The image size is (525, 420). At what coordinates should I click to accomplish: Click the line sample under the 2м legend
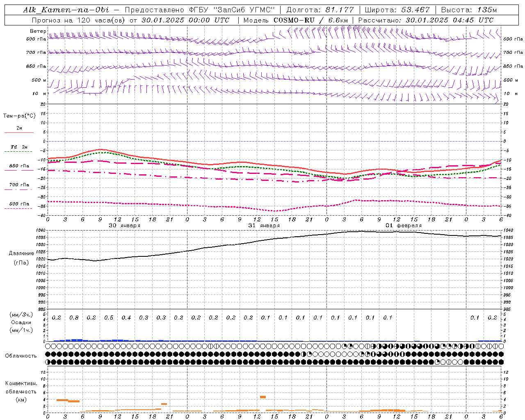coord(19,133)
